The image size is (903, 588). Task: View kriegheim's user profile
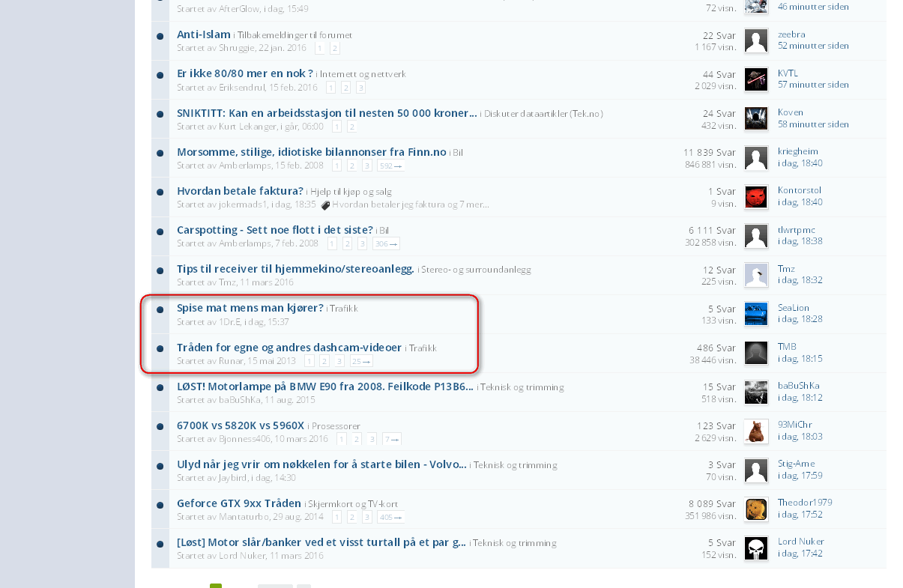click(x=798, y=151)
